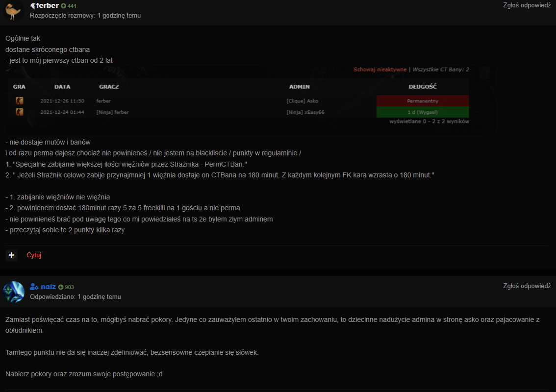This screenshot has width=556, height=392.
Task: Quote ferber's post with Cytuj
Action: click(x=34, y=255)
